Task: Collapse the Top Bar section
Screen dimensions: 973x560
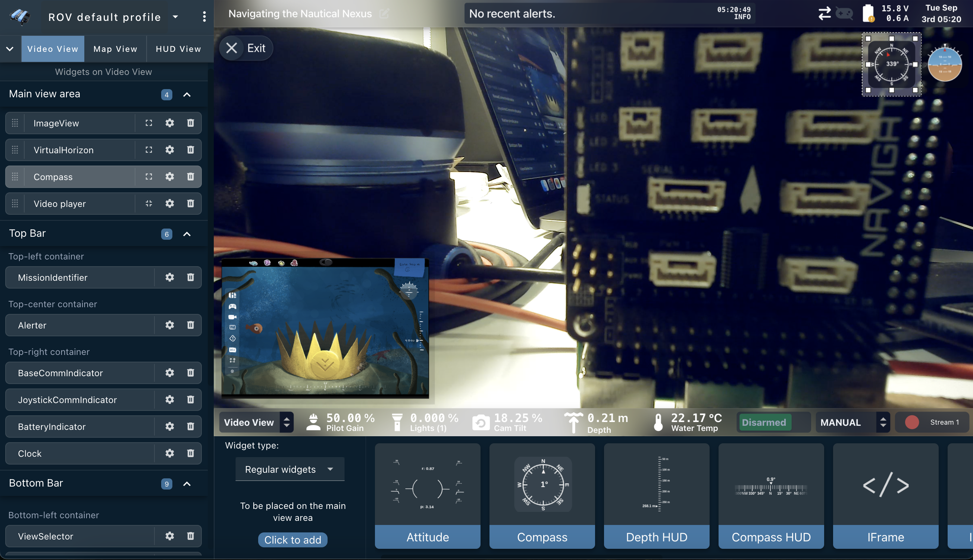Action: tap(187, 234)
